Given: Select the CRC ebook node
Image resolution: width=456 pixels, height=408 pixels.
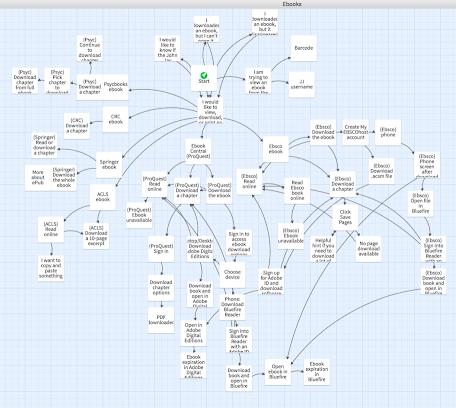Looking at the screenshot, I should 116,119.
